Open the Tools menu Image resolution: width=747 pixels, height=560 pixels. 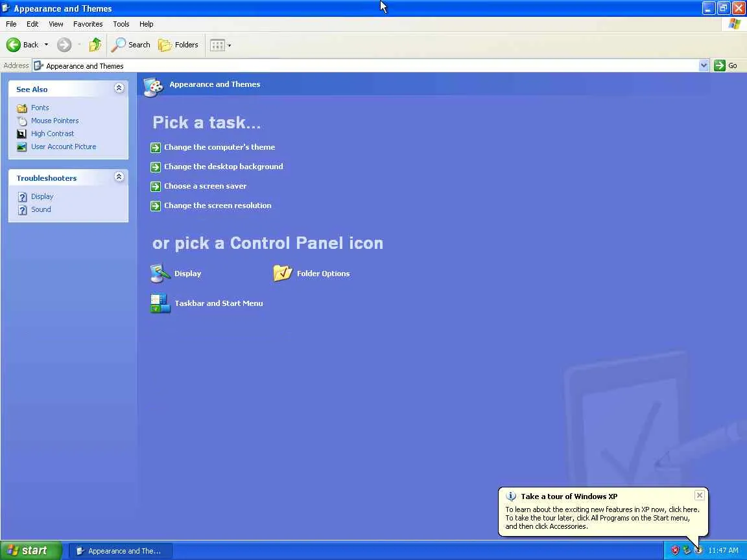click(x=121, y=24)
